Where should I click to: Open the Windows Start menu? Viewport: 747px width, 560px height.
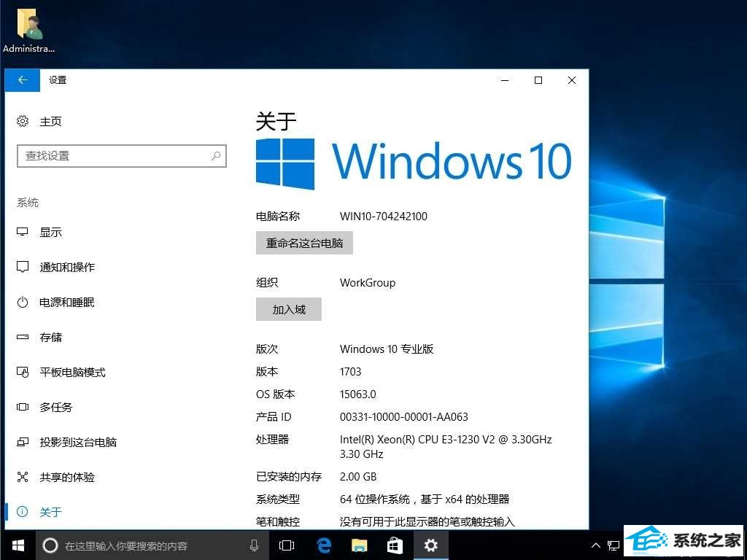point(18,545)
